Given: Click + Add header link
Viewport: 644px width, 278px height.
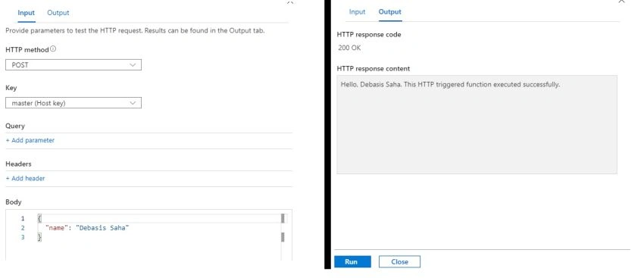Looking at the screenshot, I should pyautogui.click(x=25, y=179).
